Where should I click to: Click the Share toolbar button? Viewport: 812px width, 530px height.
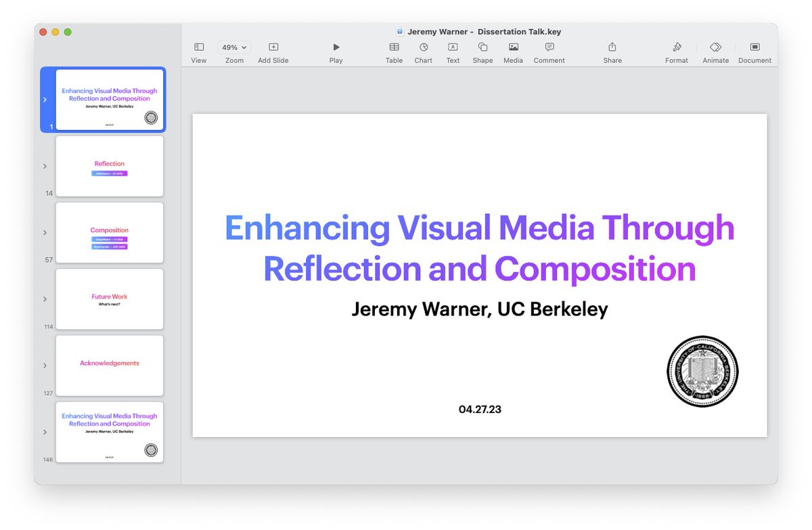[x=612, y=53]
